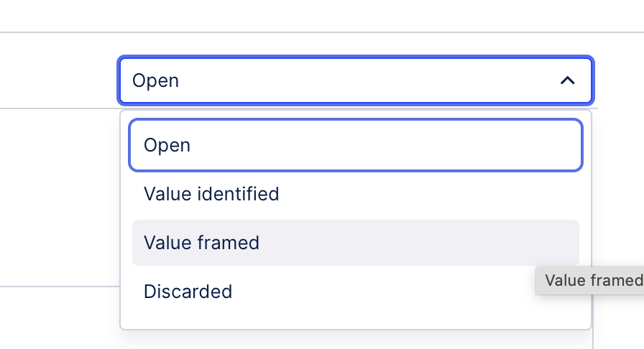
Task: Select the Open option in the list
Action: coord(355,145)
